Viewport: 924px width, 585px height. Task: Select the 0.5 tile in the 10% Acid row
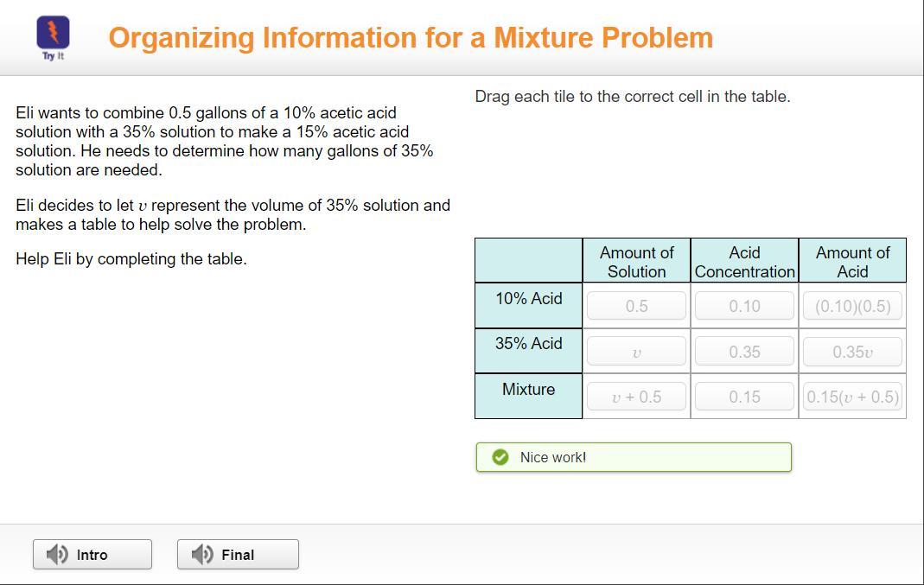pyautogui.click(x=636, y=306)
